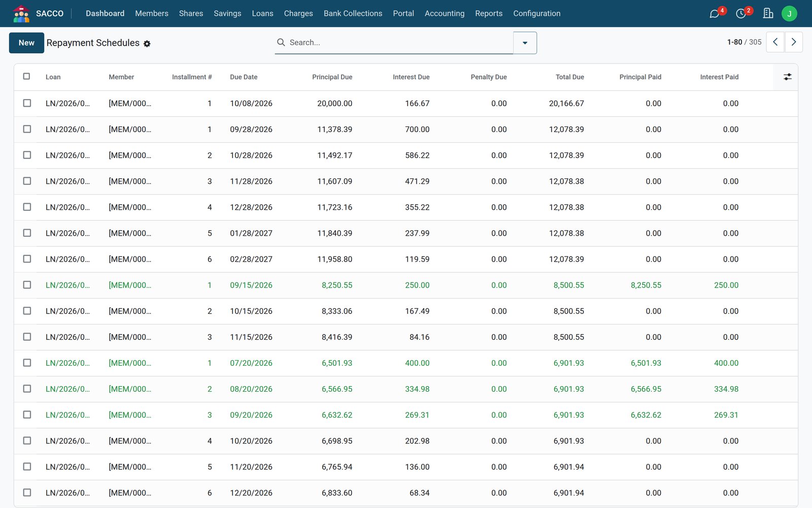
Task: Click interest due 471.29 cell
Action: pos(417,181)
